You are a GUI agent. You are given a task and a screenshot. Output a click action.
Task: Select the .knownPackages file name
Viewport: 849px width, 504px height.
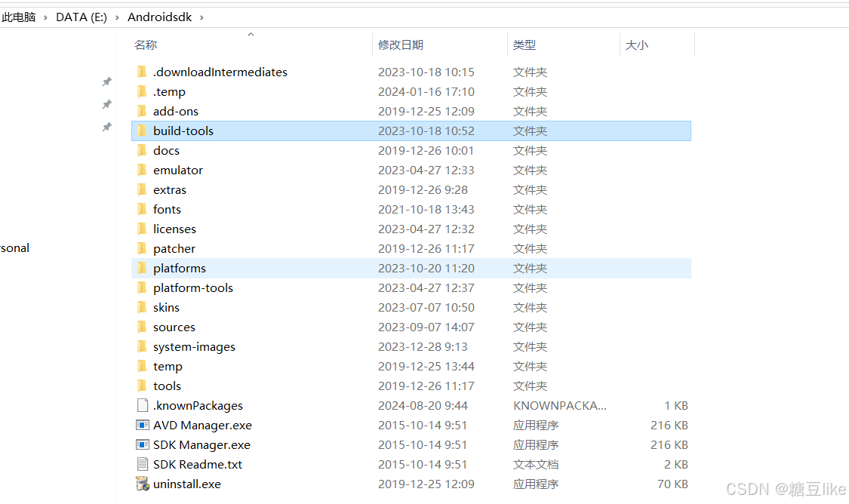point(198,405)
